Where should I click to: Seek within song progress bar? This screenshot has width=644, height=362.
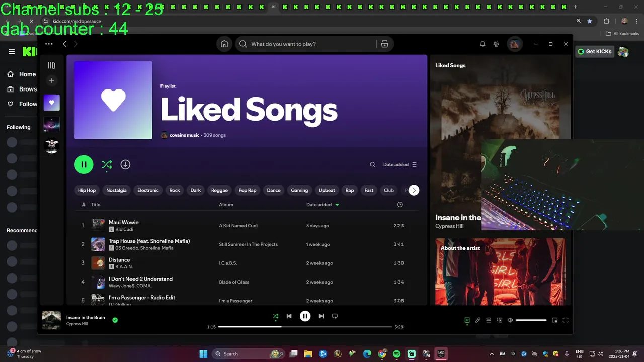click(x=305, y=327)
